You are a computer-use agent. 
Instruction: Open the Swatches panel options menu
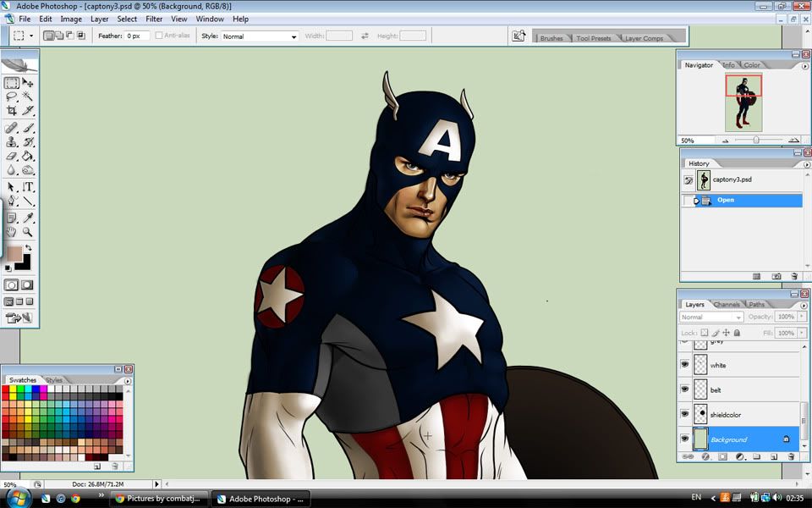pyautogui.click(x=128, y=381)
